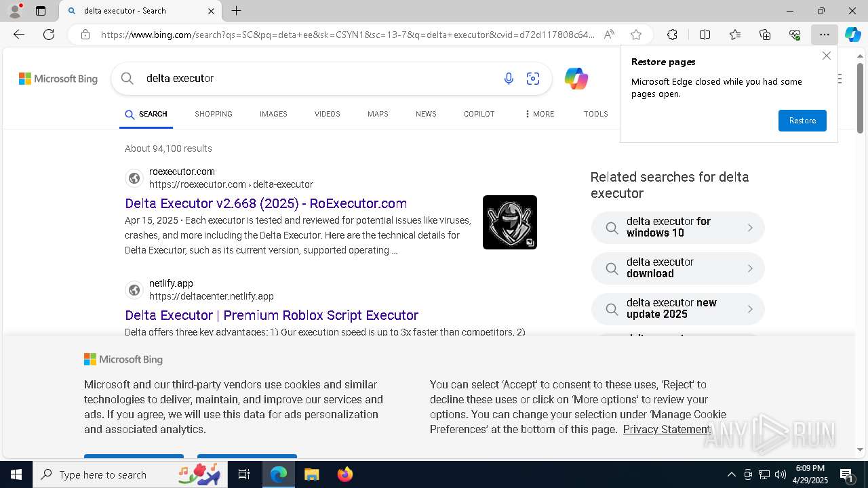Switch to NEWS tab
Viewport: 868px width, 488px height.
tap(426, 114)
